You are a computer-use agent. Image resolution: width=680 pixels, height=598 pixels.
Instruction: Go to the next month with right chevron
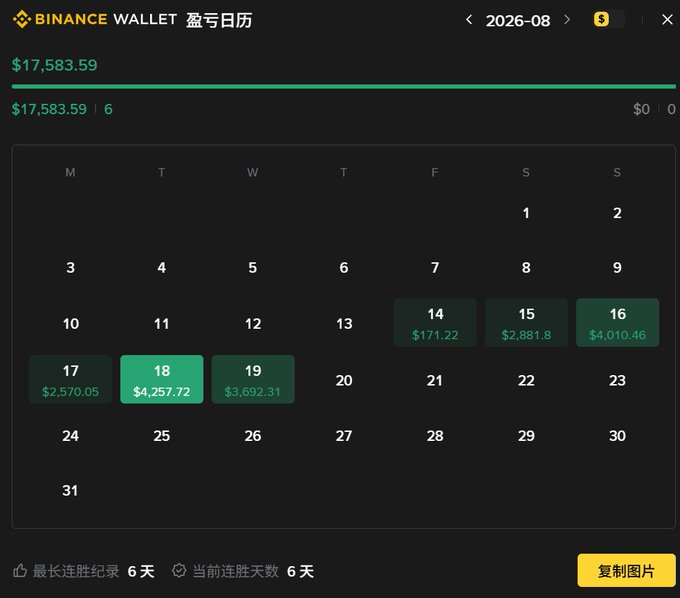567,20
